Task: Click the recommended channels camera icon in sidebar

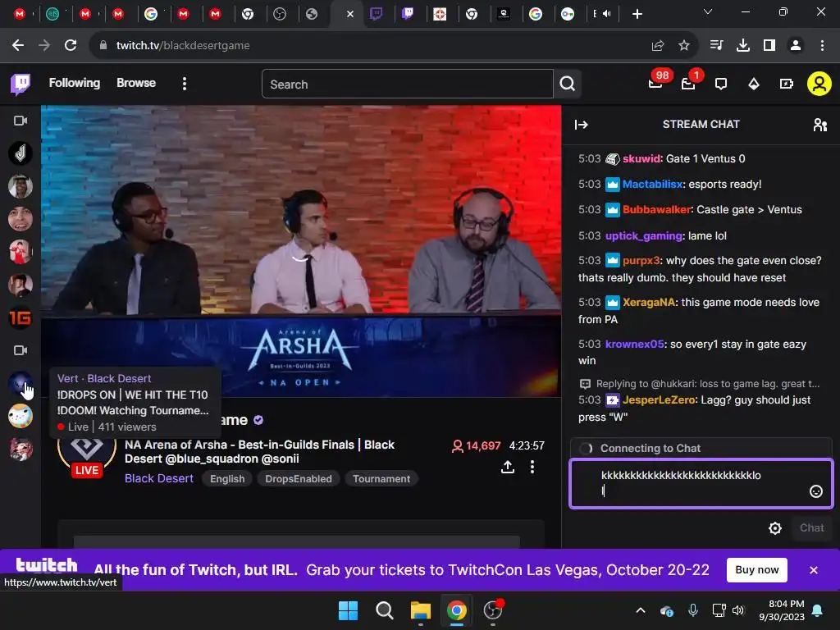Action: click(x=21, y=349)
